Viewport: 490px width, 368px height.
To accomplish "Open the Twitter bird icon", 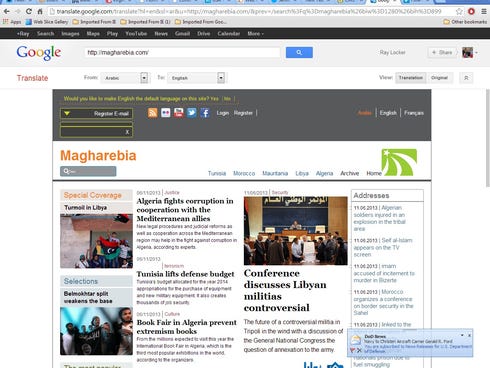I will pos(192,113).
